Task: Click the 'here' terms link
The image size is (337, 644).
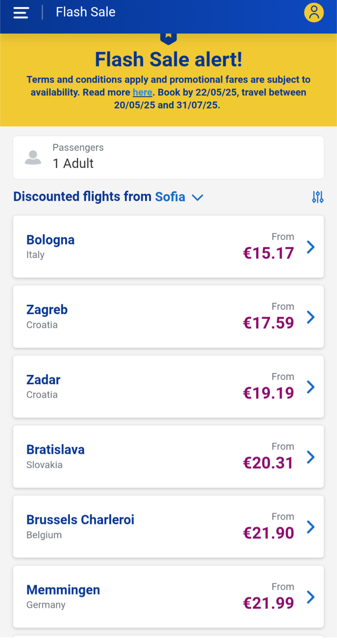Action: (x=142, y=92)
